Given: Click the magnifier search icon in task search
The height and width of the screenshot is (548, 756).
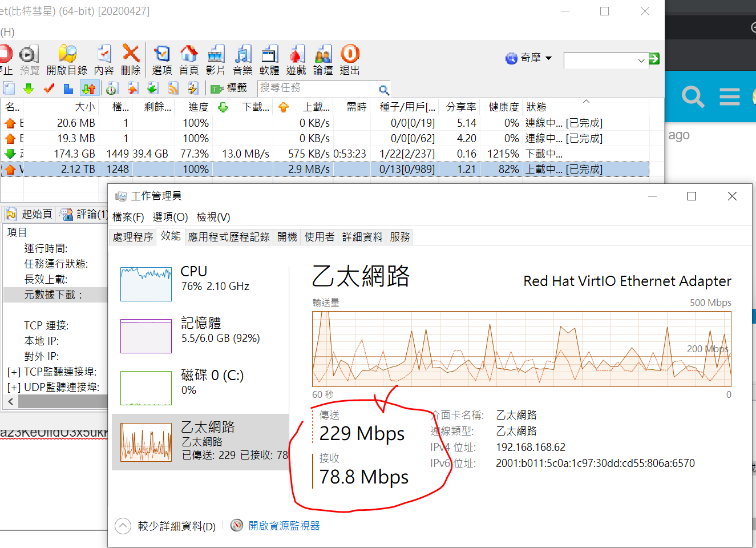Looking at the screenshot, I should coord(384,90).
